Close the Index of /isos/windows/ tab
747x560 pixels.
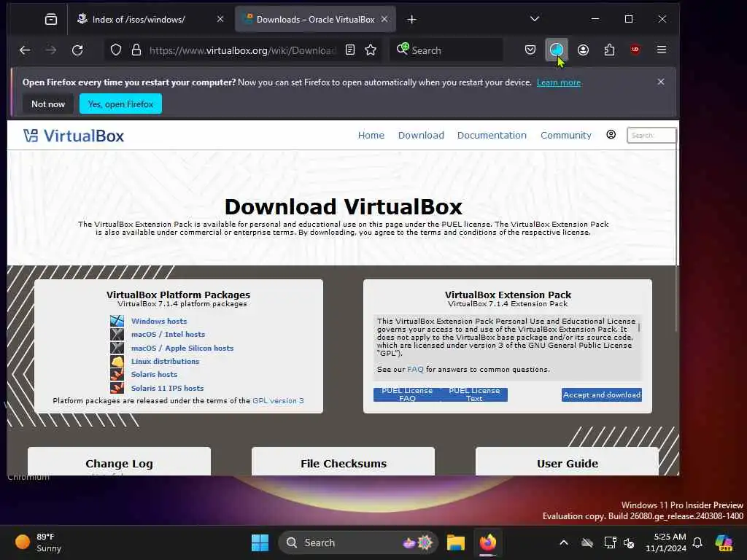(x=220, y=19)
